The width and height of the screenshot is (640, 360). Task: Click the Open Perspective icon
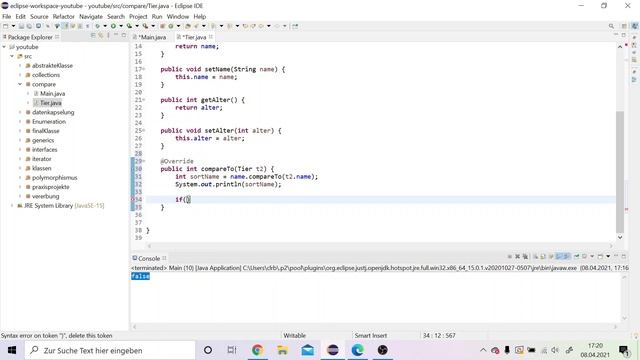point(624,26)
